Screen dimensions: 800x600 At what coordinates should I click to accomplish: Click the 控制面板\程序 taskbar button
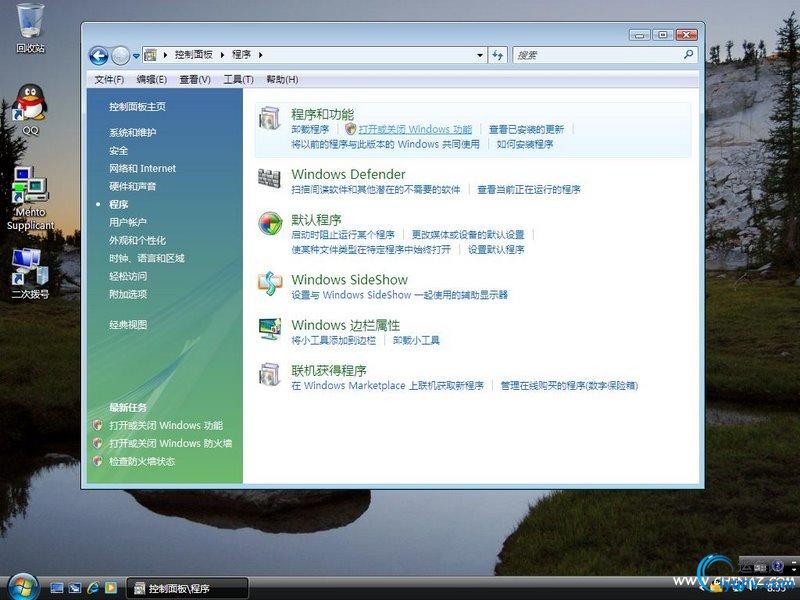(x=187, y=589)
